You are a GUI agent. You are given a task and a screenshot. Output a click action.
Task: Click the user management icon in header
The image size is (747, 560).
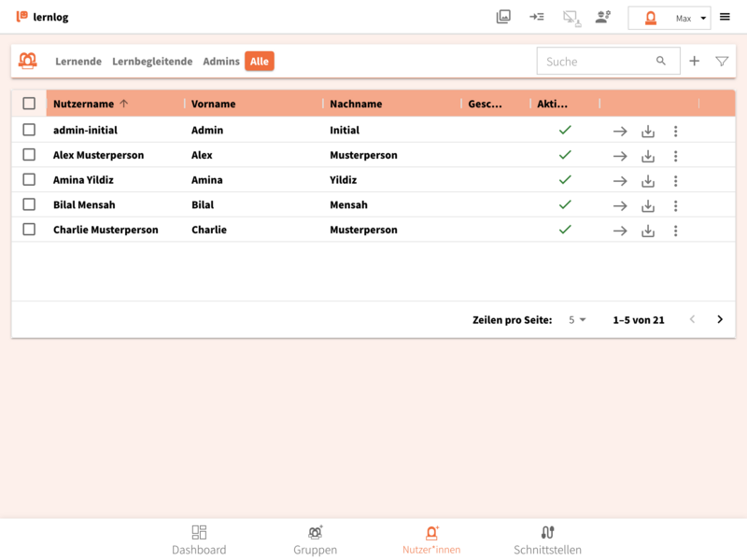pyautogui.click(x=603, y=17)
